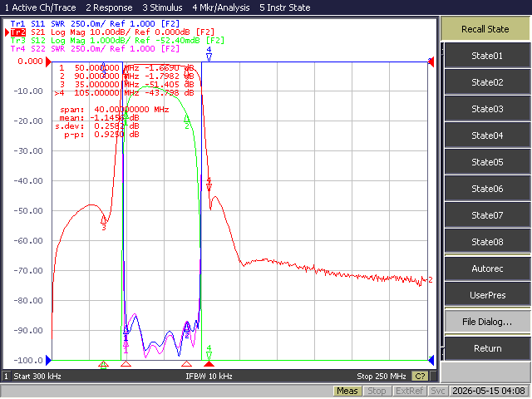Recall State01
Viewport: 532px width, 399px height.
click(x=487, y=56)
